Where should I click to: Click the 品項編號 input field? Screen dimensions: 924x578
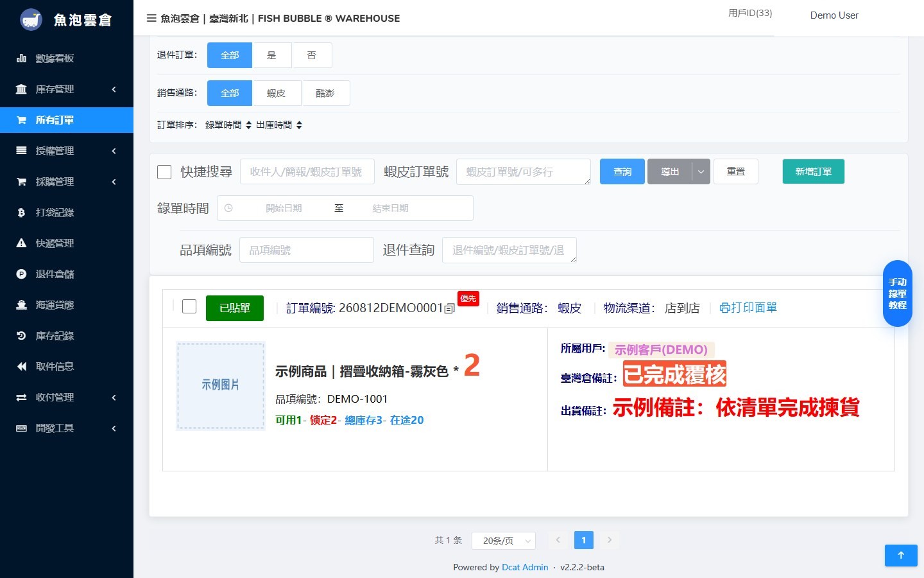click(307, 250)
